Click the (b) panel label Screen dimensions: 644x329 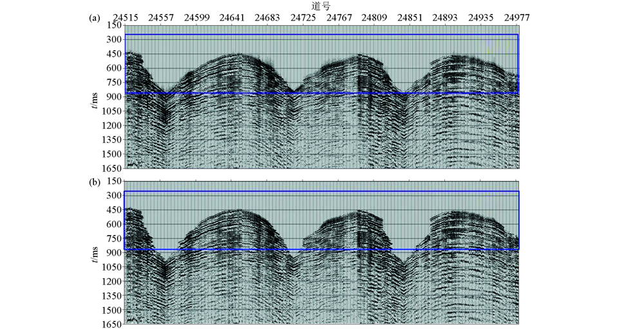click(95, 182)
